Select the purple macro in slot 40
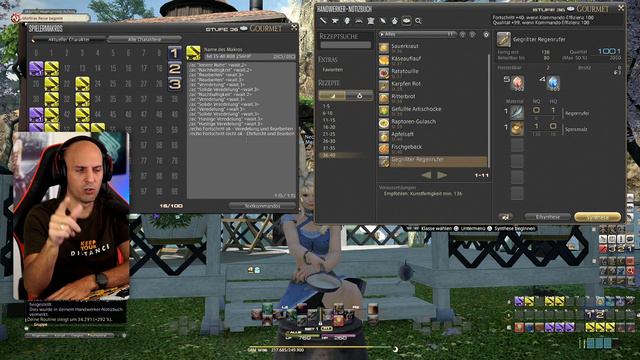 coord(36,115)
